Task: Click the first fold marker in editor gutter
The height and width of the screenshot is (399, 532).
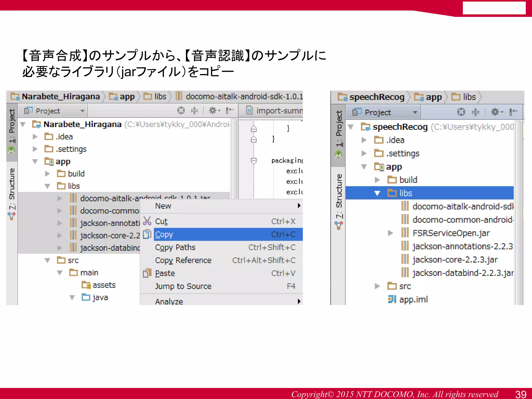Action: pos(254,129)
